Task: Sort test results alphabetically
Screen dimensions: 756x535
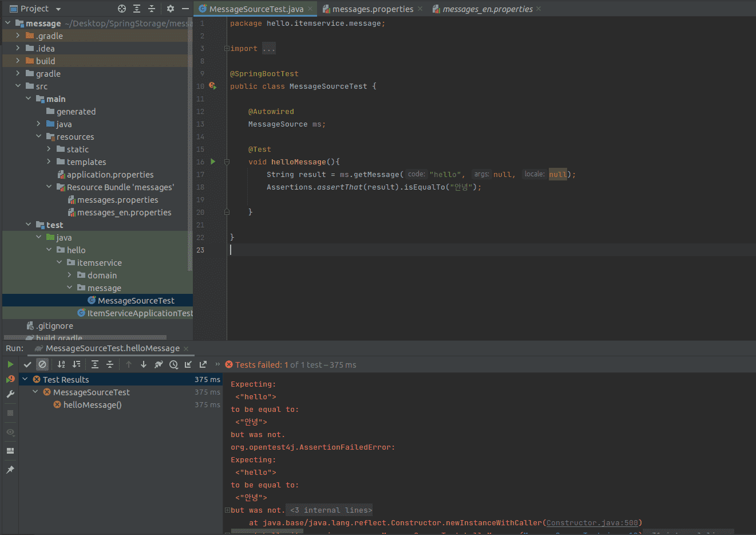Action: pyautogui.click(x=61, y=364)
